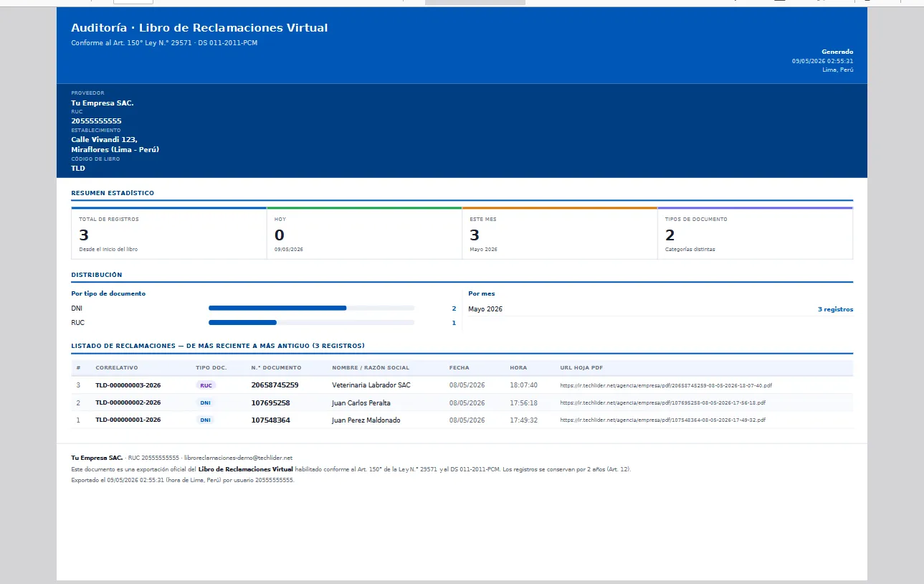Click "Miraflores (Lima - Perú)"
Viewport: 924px width, 584px height.
115,149
